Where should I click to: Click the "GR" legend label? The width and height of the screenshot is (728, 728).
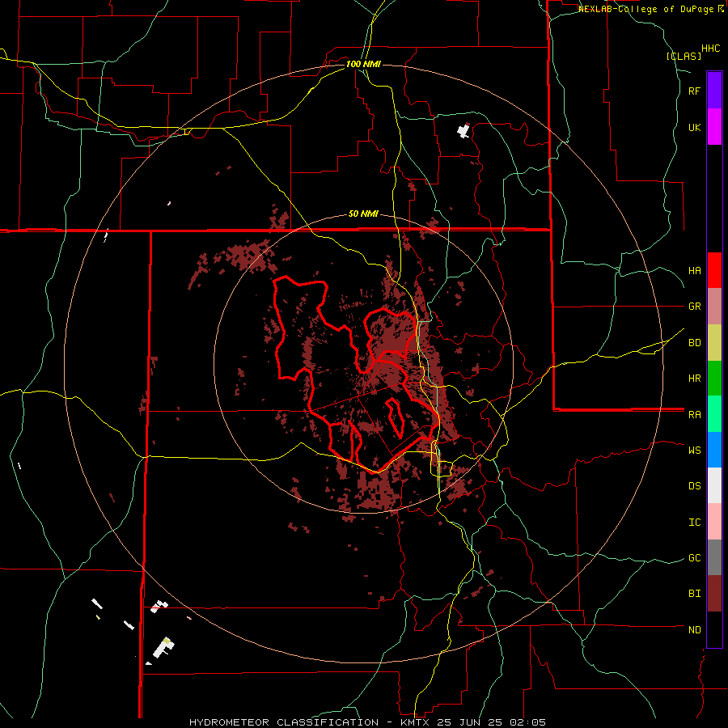[694, 307]
